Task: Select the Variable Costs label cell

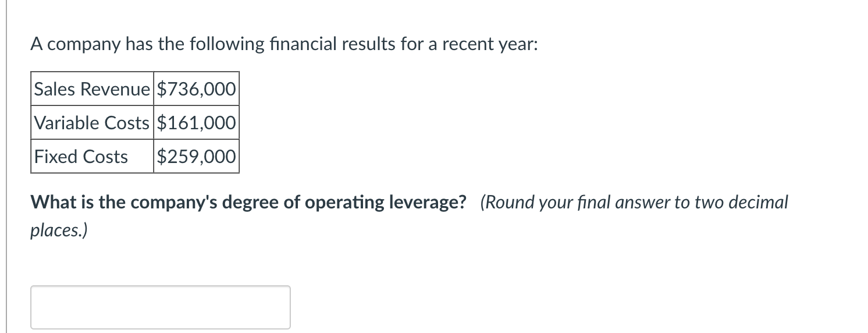Action: point(93,123)
